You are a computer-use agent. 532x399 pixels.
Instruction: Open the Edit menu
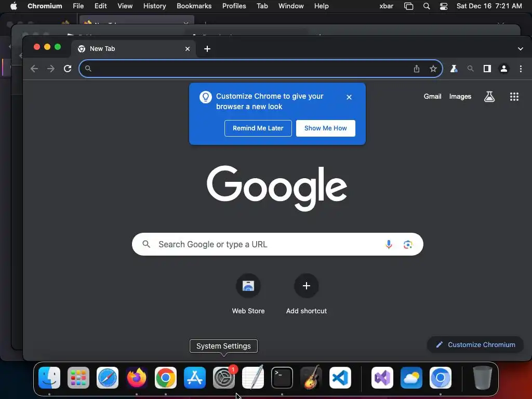click(100, 6)
